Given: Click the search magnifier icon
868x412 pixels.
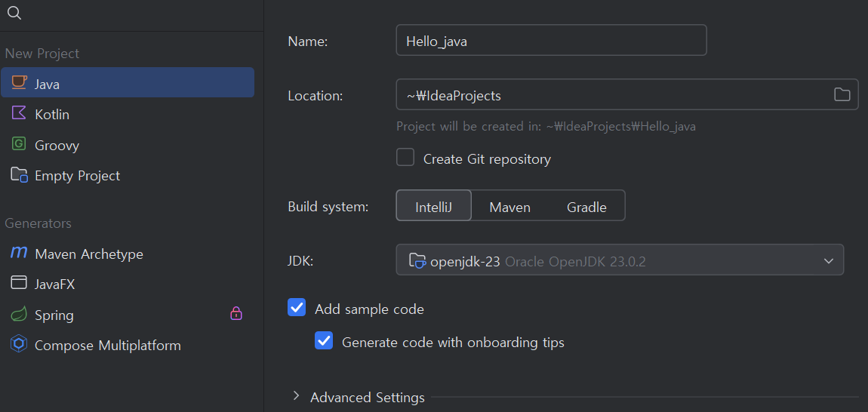Looking at the screenshot, I should [14, 14].
